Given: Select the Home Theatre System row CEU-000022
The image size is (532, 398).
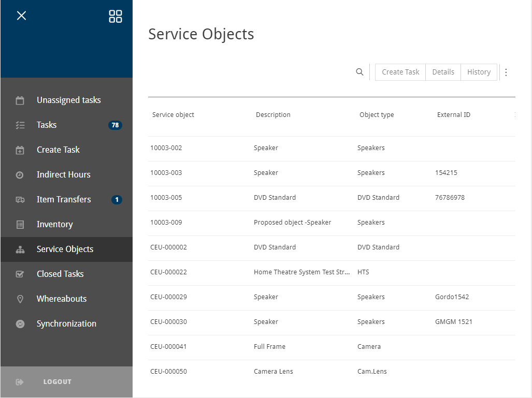Looking at the screenshot, I should pos(301,272).
